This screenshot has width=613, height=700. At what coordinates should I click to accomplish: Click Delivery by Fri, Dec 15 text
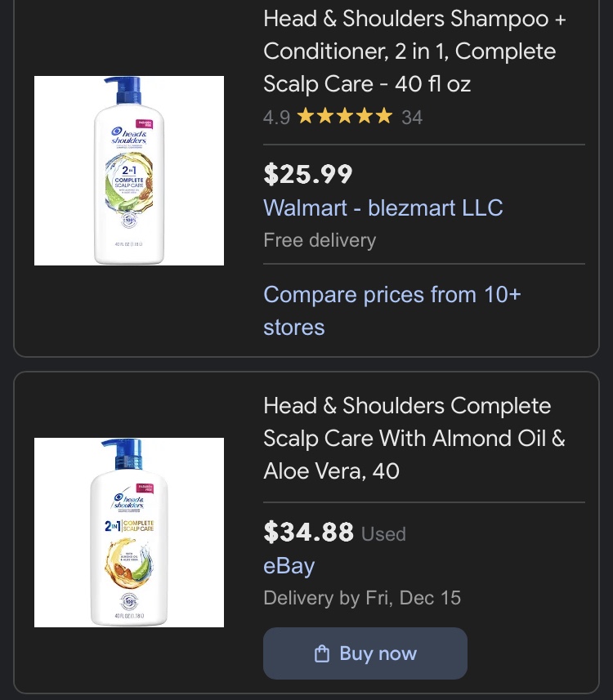[x=362, y=598]
